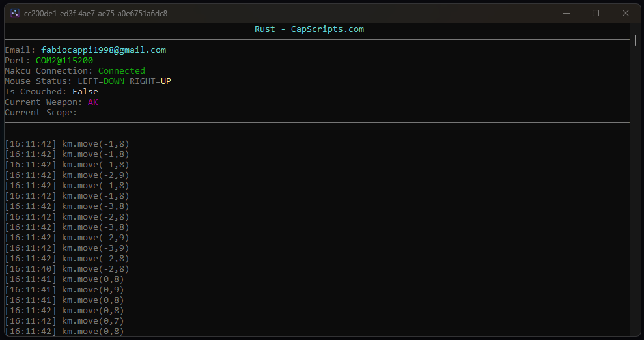Click the window title GUID text

tap(96, 13)
